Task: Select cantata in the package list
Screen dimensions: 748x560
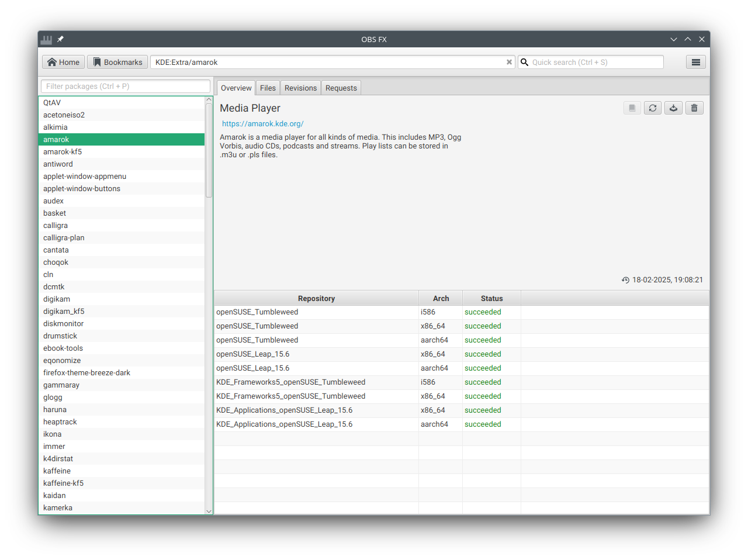Action: pyautogui.click(x=122, y=250)
